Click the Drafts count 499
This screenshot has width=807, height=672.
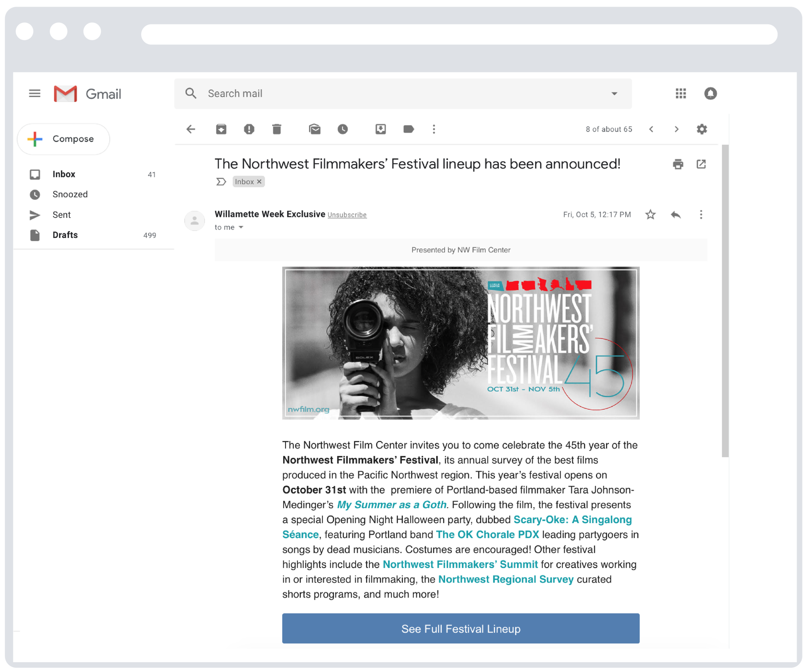click(149, 235)
